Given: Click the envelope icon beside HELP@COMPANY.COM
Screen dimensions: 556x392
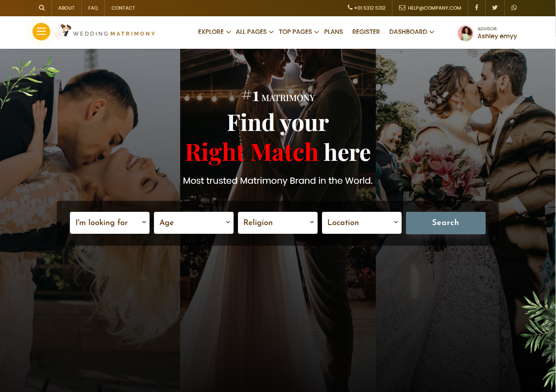Looking at the screenshot, I should pos(402,7).
